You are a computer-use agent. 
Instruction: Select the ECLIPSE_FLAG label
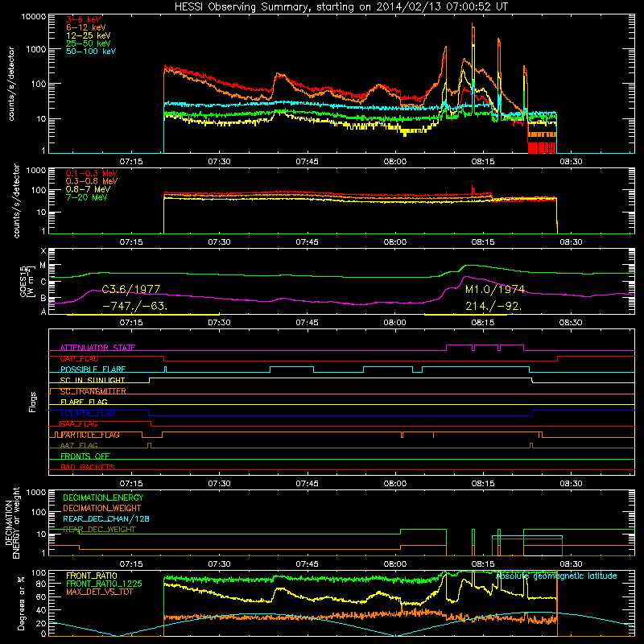[x=88, y=413]
